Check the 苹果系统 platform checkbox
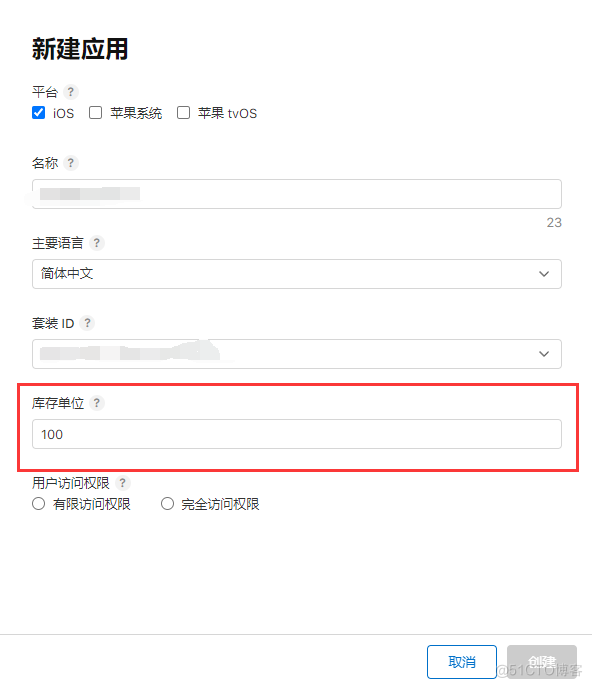This screenshot has height=687, width=592. tap(96, 113)
